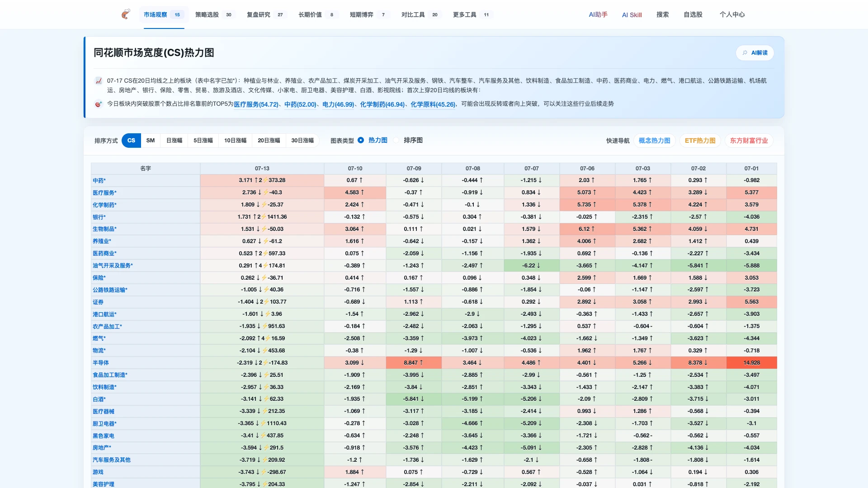Click the green -6.22 heatmap cell
Viewport: 868px width, 488px height.
tap(532, 266)
